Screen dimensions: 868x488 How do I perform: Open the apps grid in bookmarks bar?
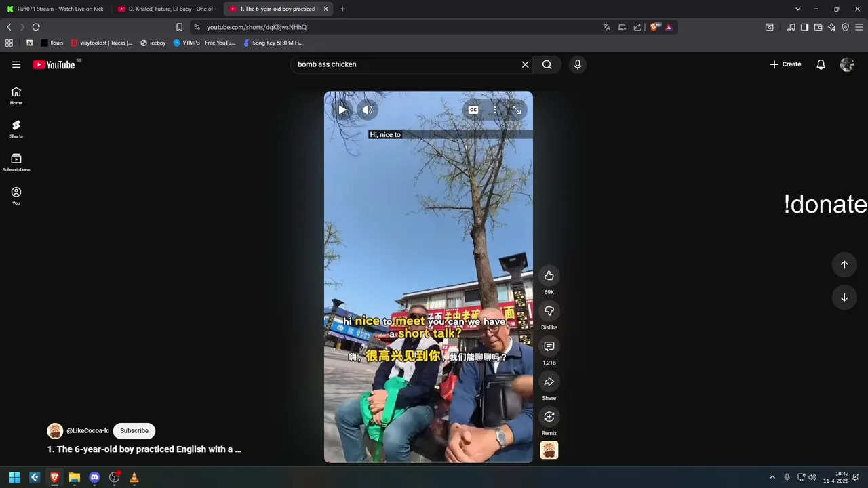(x=9, y=43)
